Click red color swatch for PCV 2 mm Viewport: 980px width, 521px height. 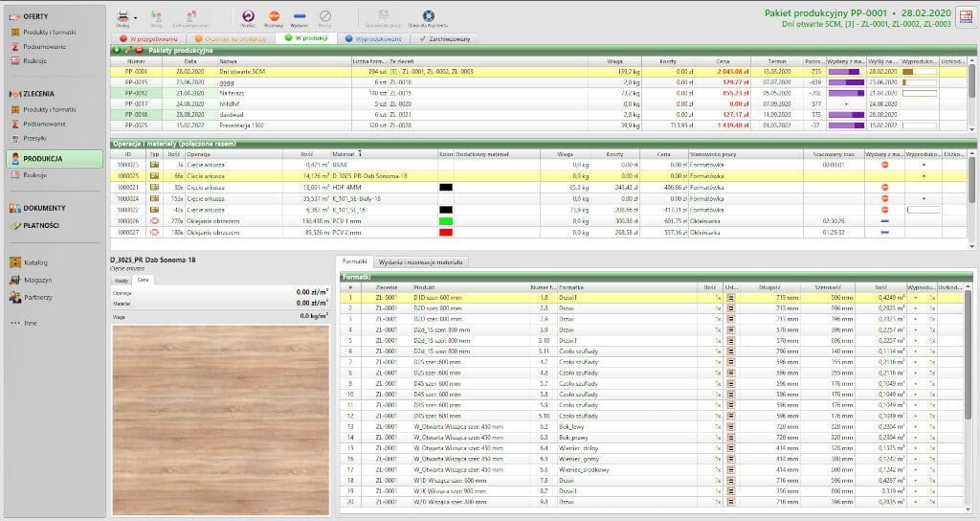(x=446, y=233)
